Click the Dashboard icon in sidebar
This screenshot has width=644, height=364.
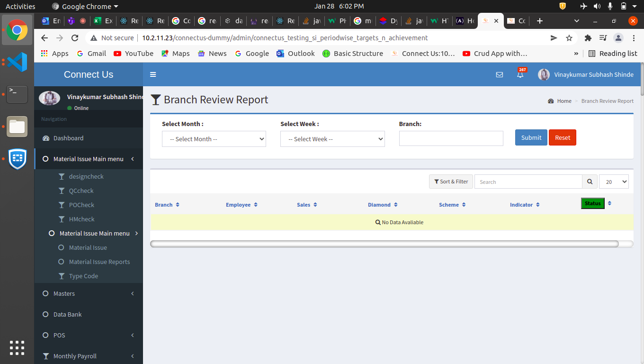tap(46, 138)
